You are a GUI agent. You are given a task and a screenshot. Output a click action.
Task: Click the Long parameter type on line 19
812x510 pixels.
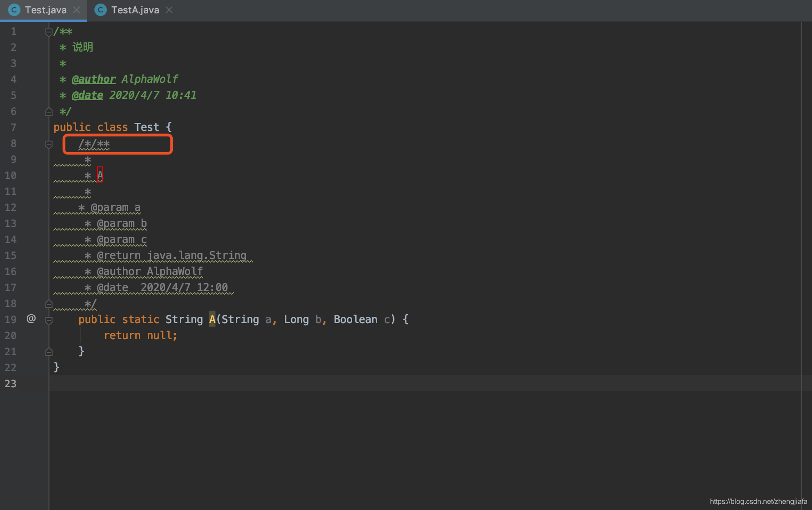coord(296,320)
